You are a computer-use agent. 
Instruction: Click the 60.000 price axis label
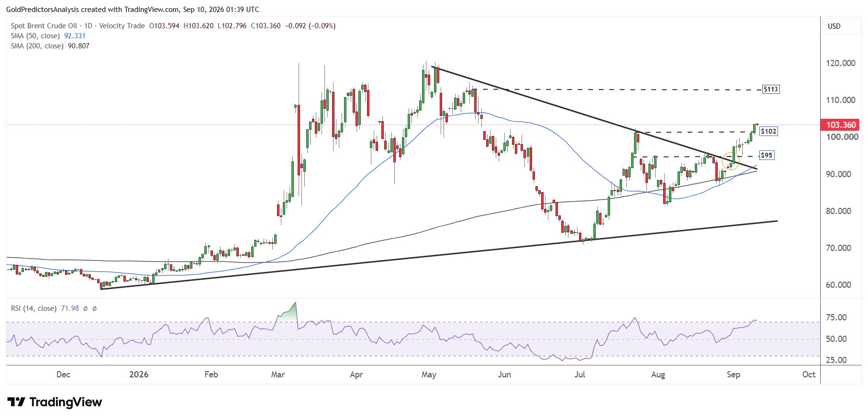coord(838,285)
